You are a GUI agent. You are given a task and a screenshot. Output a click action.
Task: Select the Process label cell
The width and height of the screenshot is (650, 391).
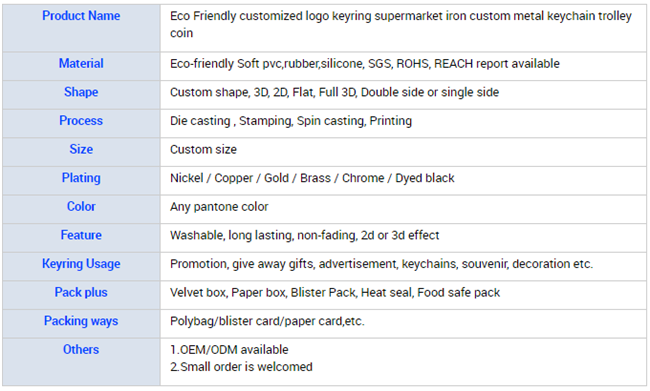coord(81,121)
